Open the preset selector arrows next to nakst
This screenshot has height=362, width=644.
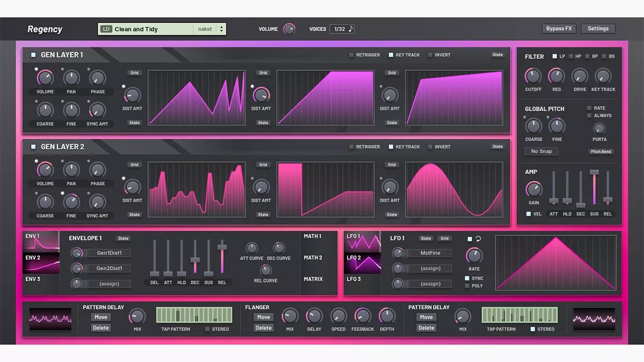pos(221,29)
